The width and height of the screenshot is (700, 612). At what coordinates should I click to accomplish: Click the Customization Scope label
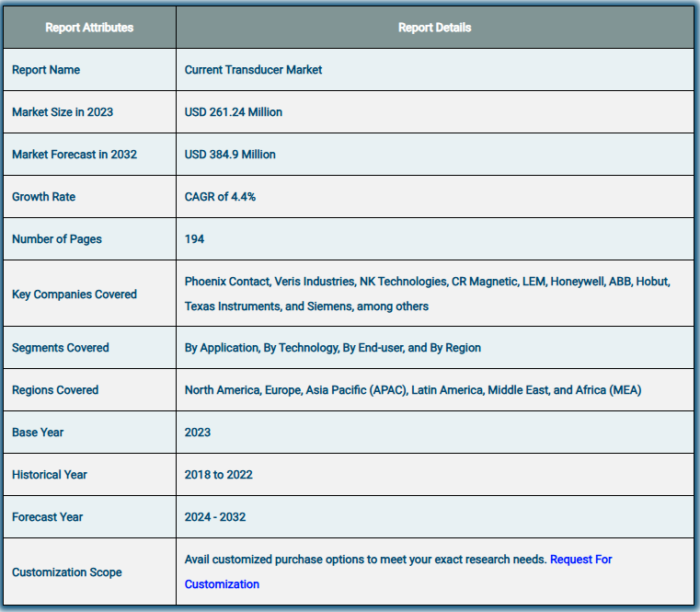click(x=67, y=572)
